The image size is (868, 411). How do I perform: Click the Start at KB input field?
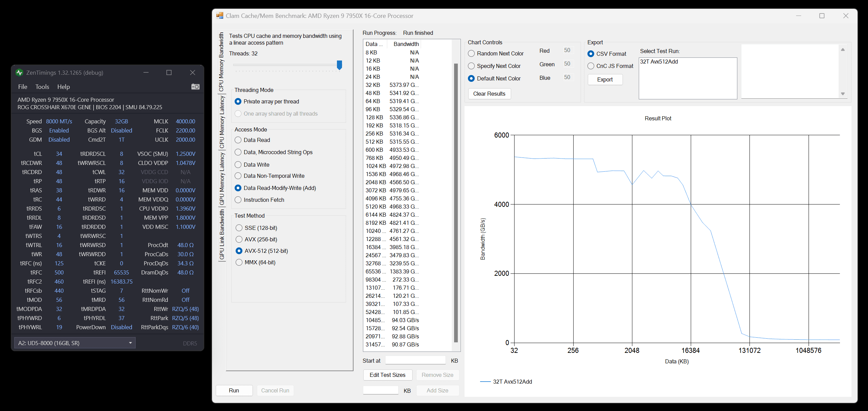pyautogui.click(x=415, y=361)
